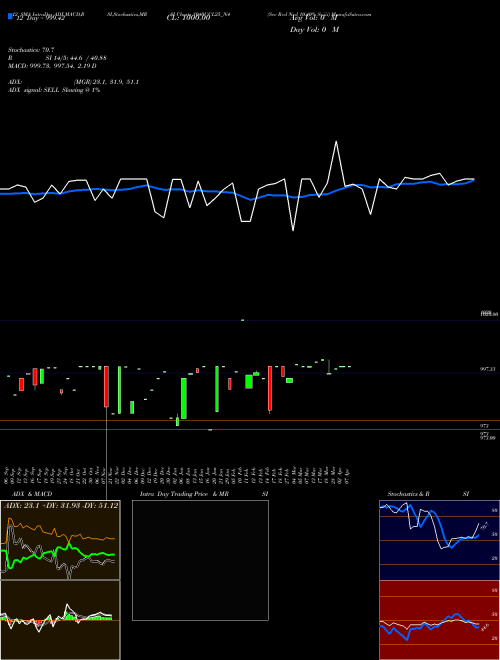Click the 'Day Vol: 0 M' reading
500x660 pixels.
tap(314, 30)
